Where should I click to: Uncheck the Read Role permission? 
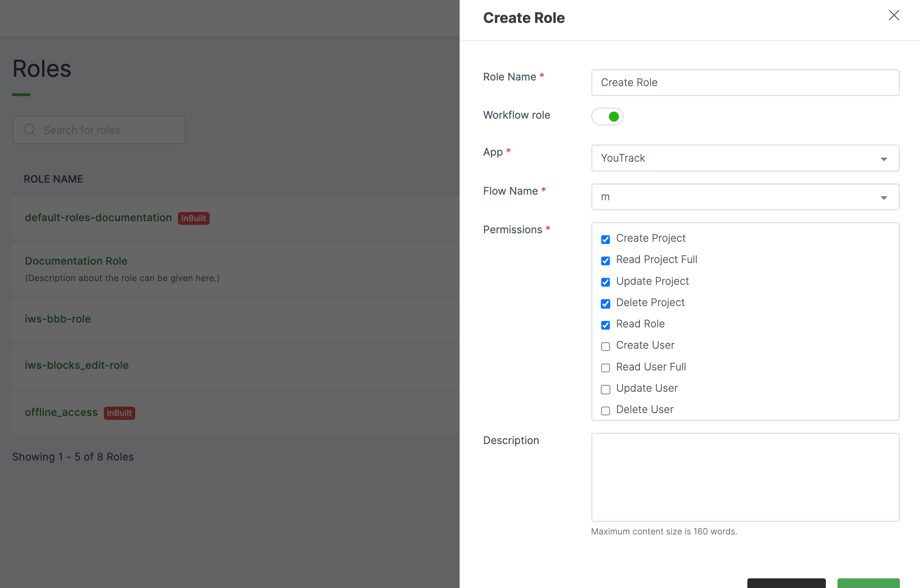point(605,325)
